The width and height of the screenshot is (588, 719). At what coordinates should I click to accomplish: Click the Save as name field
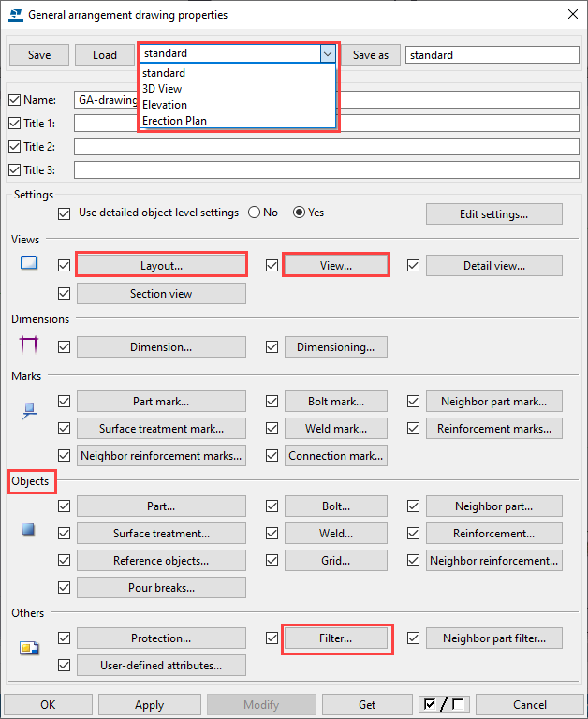tap(492, 55)
